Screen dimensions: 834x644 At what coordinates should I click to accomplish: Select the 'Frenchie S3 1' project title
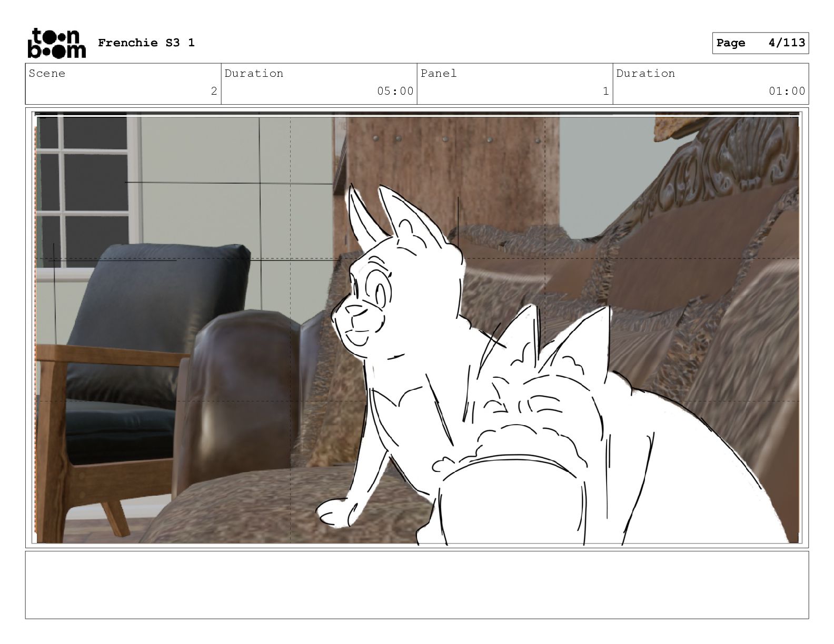[146, 43]
